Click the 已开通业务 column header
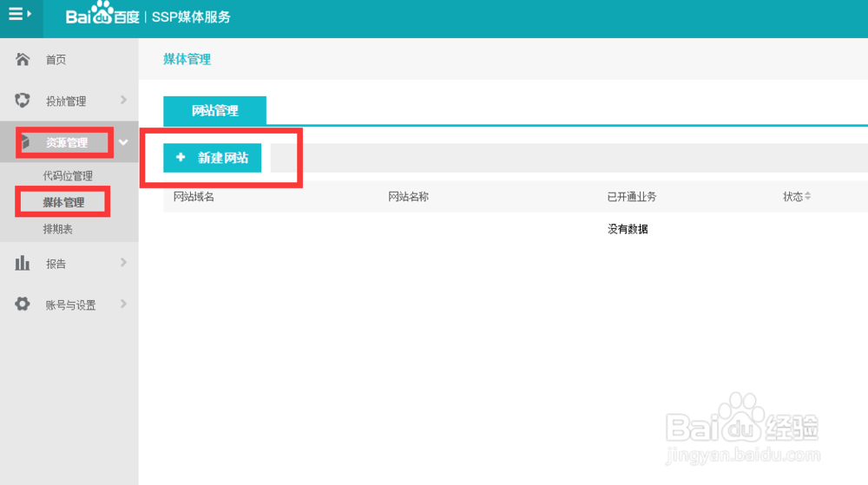The width and height of the screenshot is (868, 485). click(x=632, y=197)
